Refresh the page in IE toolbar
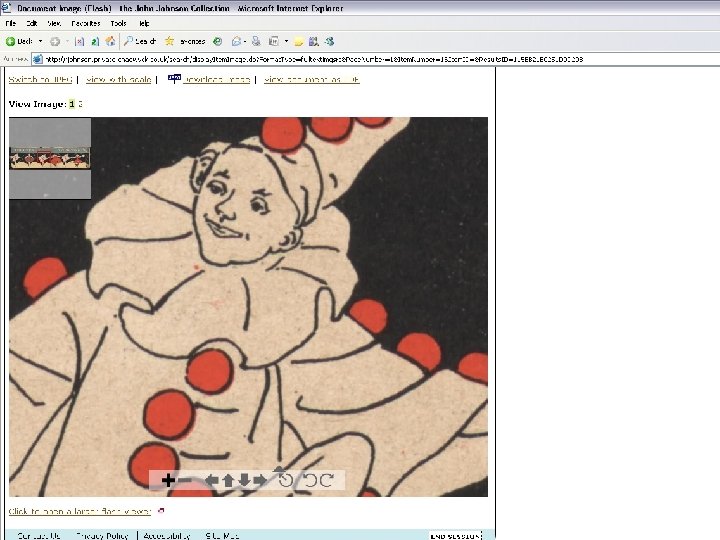The height and width of the screenshot is (540, 720). coord(95,42)
